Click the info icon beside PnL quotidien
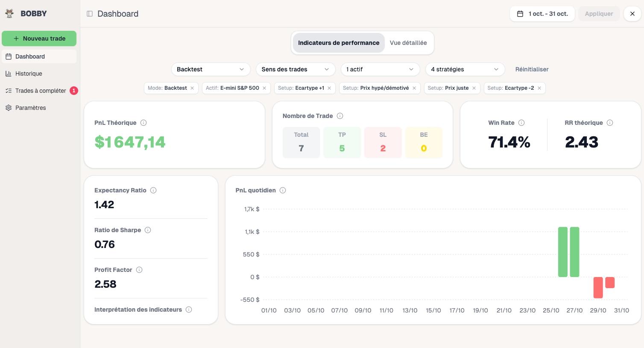 283,190
